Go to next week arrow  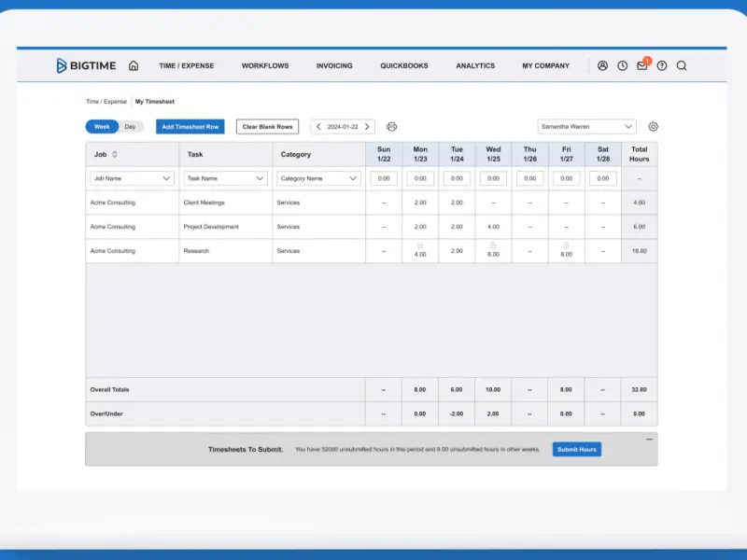(367, 127)
